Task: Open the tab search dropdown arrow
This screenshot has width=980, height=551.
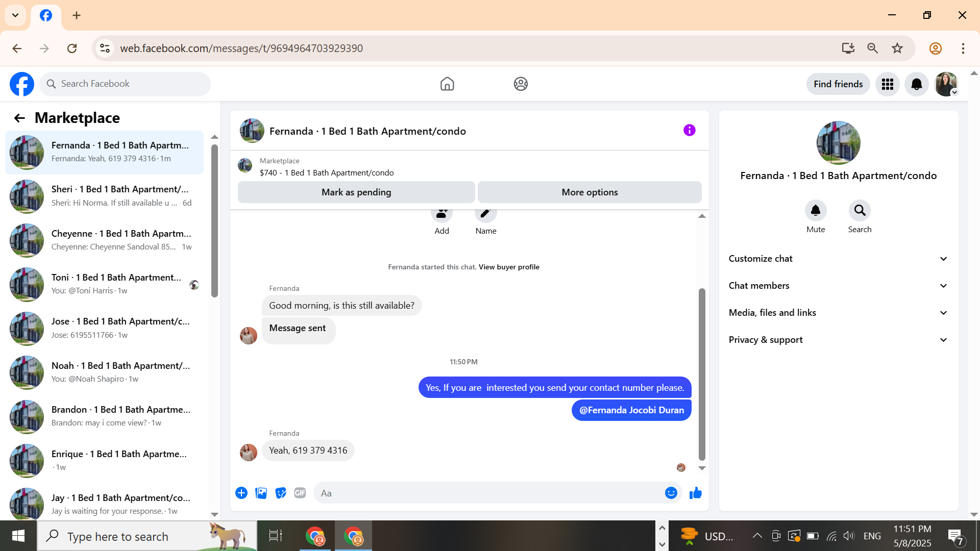Action: pos(15,15)
